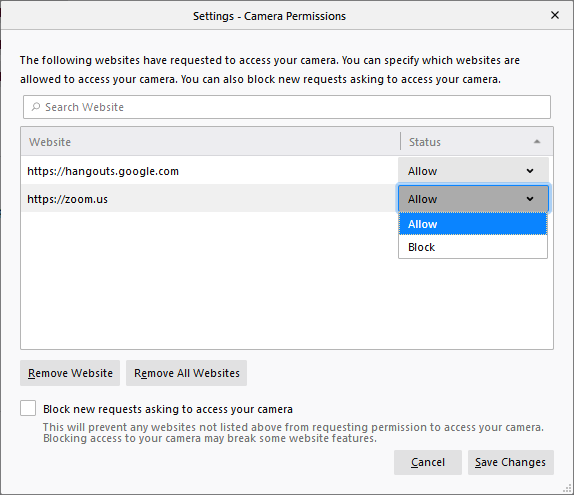Click the search magnifier icon
Viewport: 574px width, 495px height.
[x=36, y=107]
